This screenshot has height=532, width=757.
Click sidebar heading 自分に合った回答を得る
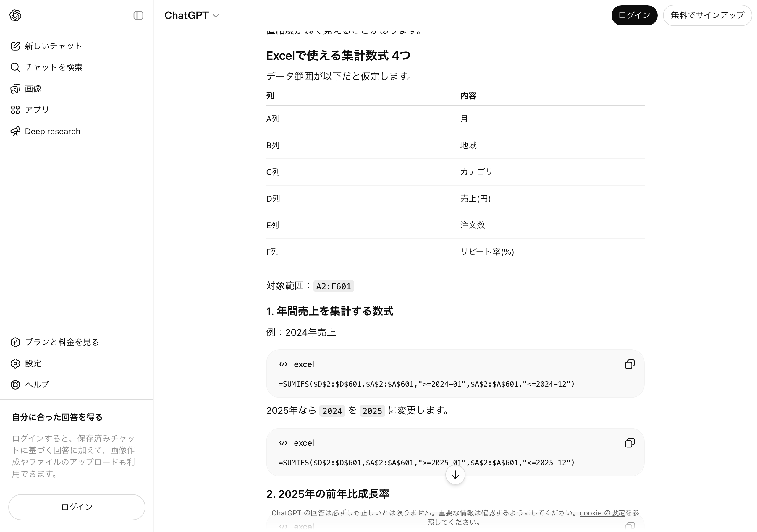57,417
